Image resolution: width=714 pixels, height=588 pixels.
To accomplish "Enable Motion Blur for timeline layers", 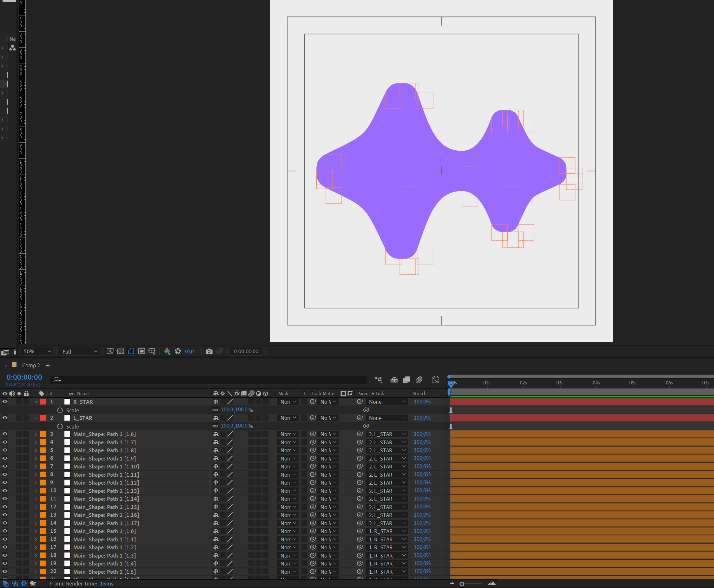I will (419, 380).
